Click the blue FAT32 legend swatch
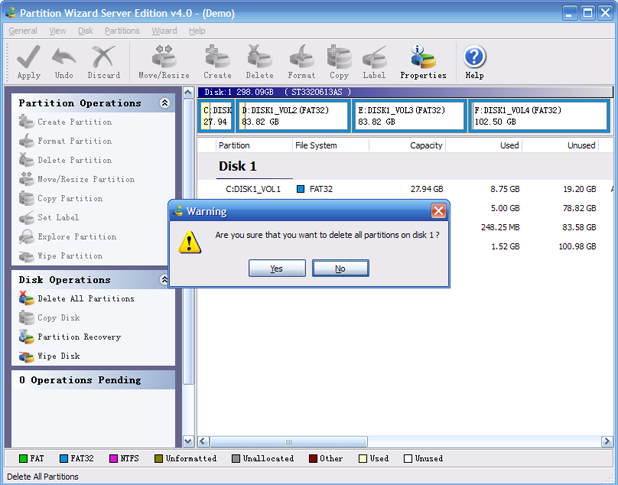This screenshot has height=485, width=618. pos(64,459)
